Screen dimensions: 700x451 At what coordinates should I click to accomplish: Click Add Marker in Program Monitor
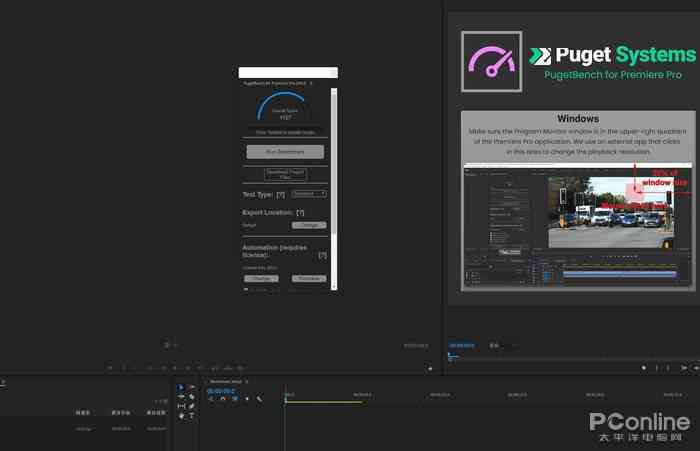coord(644,368)
